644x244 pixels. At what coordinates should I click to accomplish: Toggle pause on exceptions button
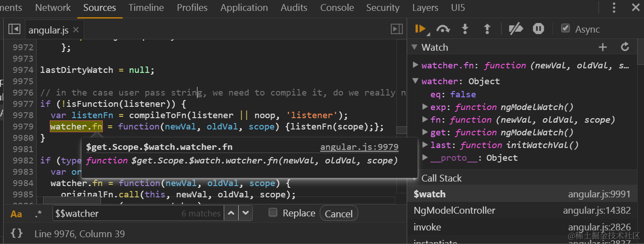[538, 29]
